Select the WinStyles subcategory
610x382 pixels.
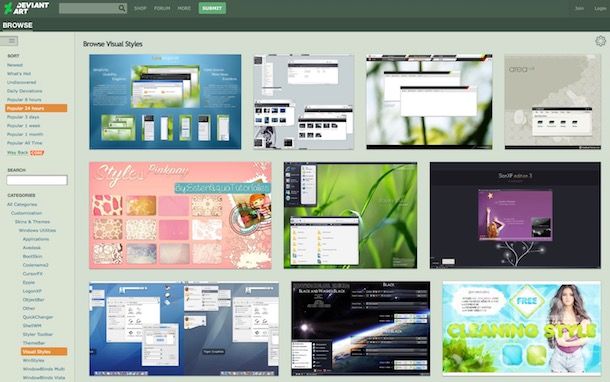[x=33, y=360]
